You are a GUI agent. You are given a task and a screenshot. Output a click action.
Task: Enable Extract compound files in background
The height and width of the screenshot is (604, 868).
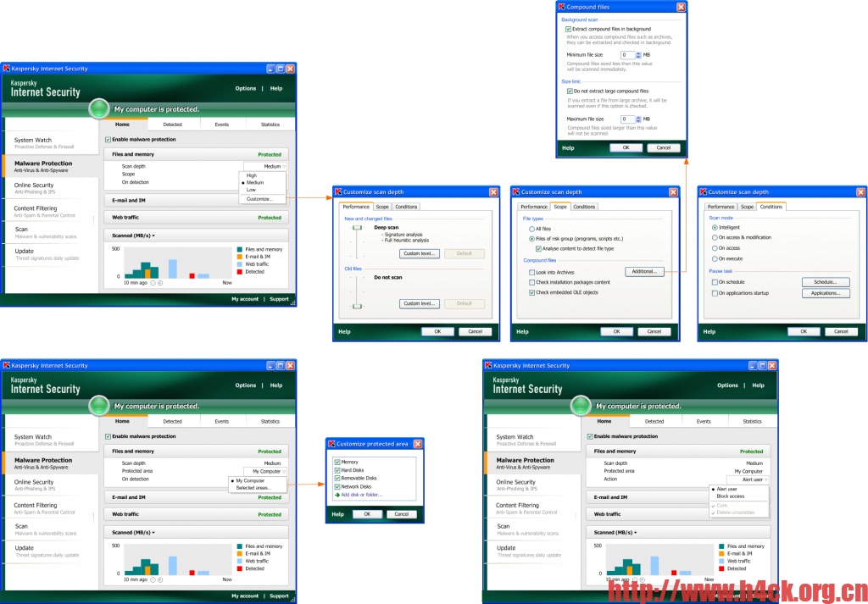568,29
